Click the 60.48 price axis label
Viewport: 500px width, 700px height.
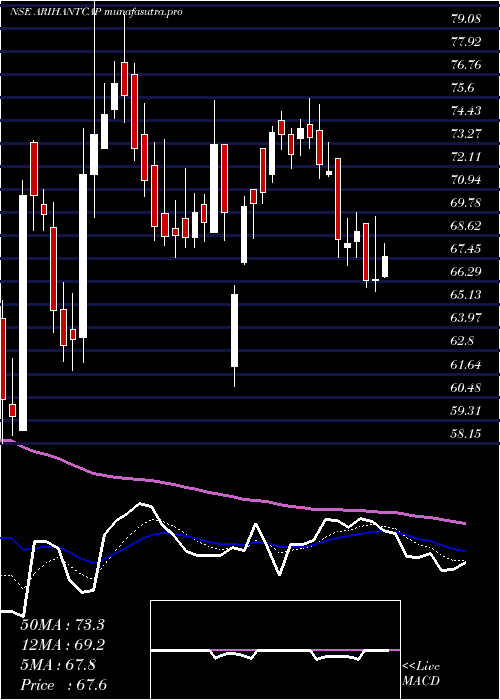point(466,388)
